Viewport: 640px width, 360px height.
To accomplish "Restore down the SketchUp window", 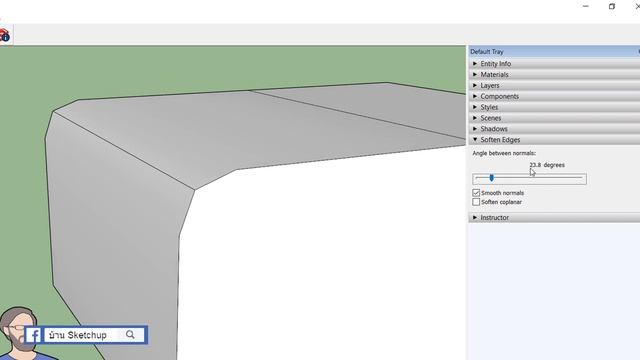I will coord(612,6).
